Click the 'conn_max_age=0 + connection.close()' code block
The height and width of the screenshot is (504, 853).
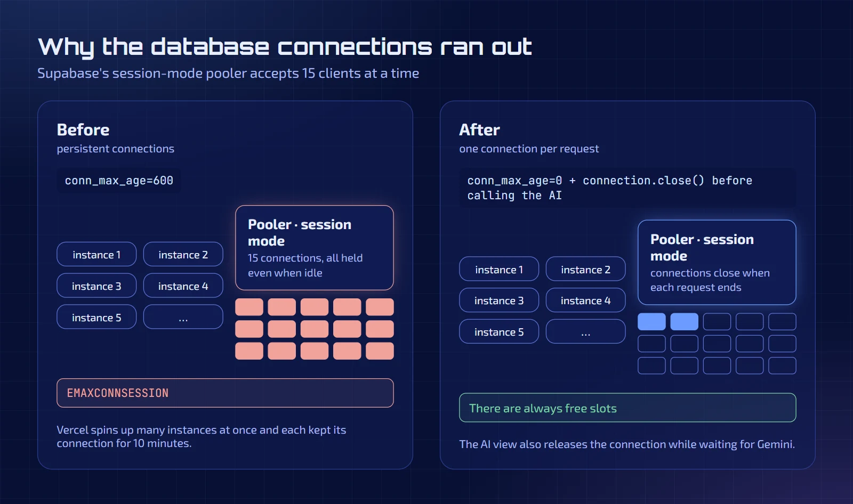click(627, 188)
